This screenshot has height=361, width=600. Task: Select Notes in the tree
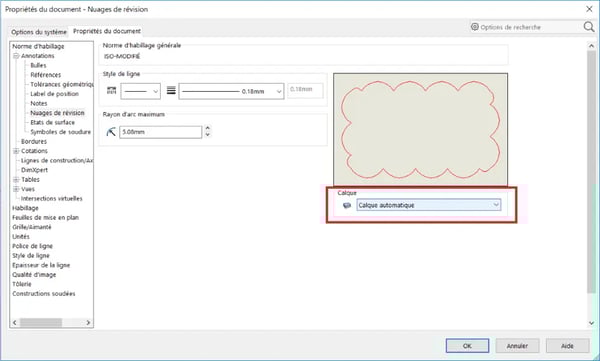tap(39, 103)
